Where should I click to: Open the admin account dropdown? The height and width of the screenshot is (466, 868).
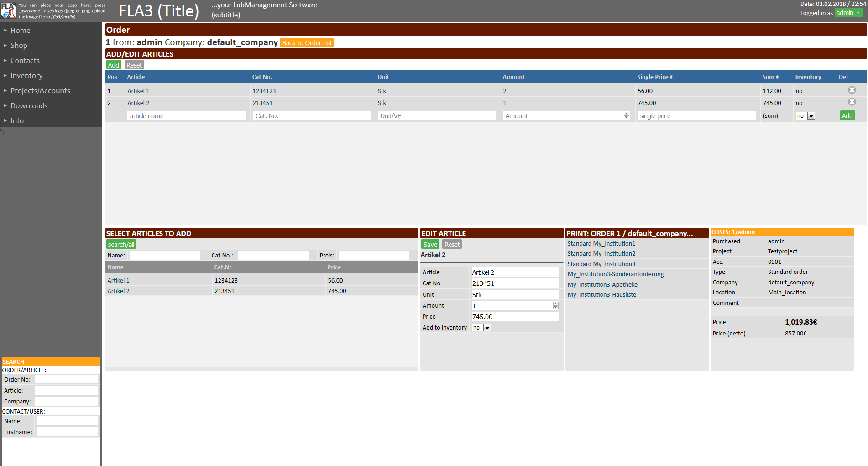click(x=848, y=13)
